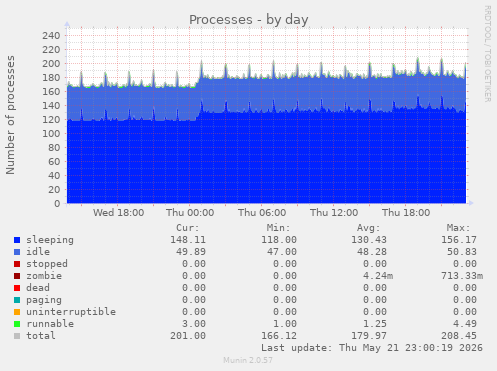
Task: Click the paging legend color swatch
Action: point(17,300)
